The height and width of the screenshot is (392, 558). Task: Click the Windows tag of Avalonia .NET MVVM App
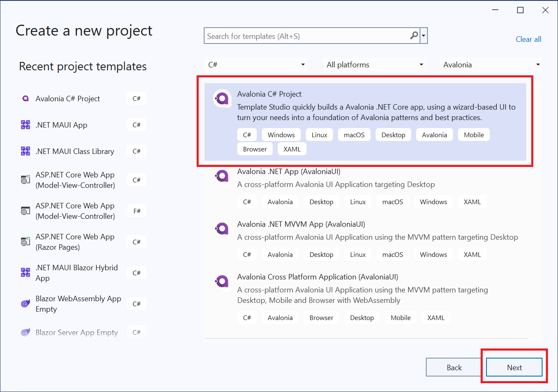coord(433,254)
